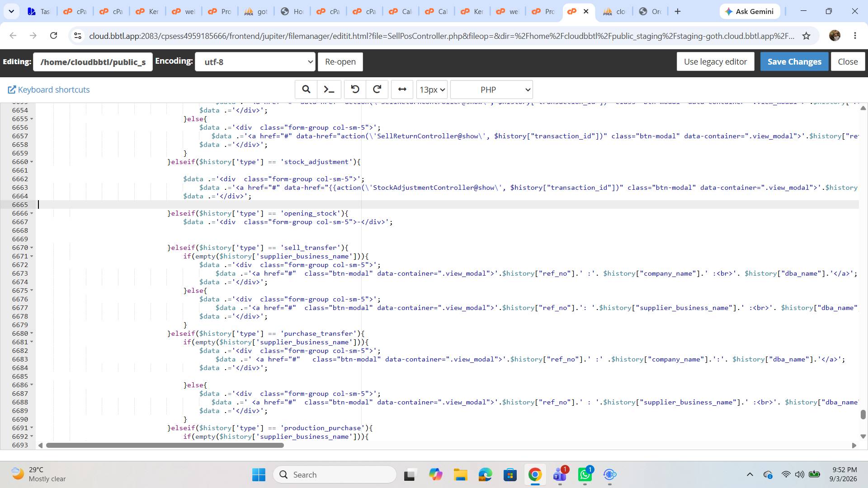The width and height of the screenshot is (868, 488).
Task: Open the editor search magnifier tool
Action: point(306,89)
